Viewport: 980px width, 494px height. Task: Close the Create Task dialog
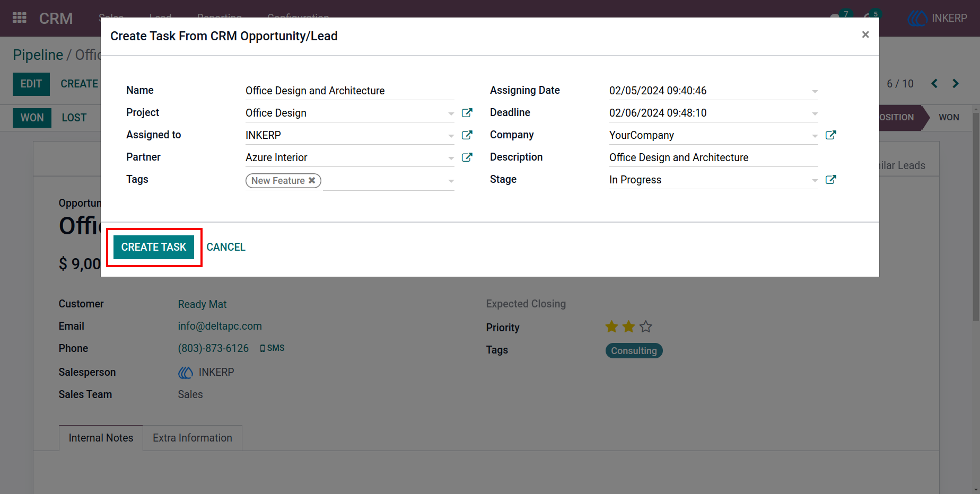865,34
